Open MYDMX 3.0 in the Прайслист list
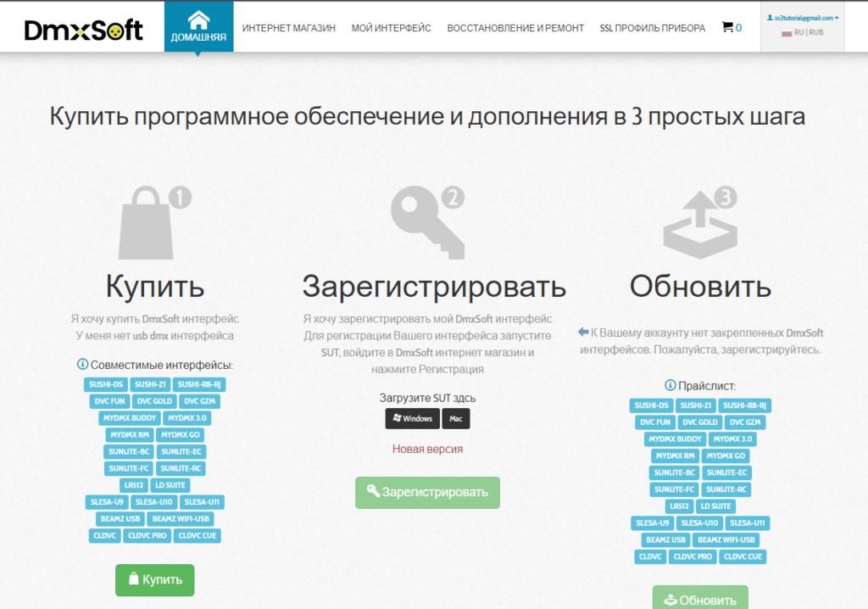868x609 pixels. click(733, 439)
